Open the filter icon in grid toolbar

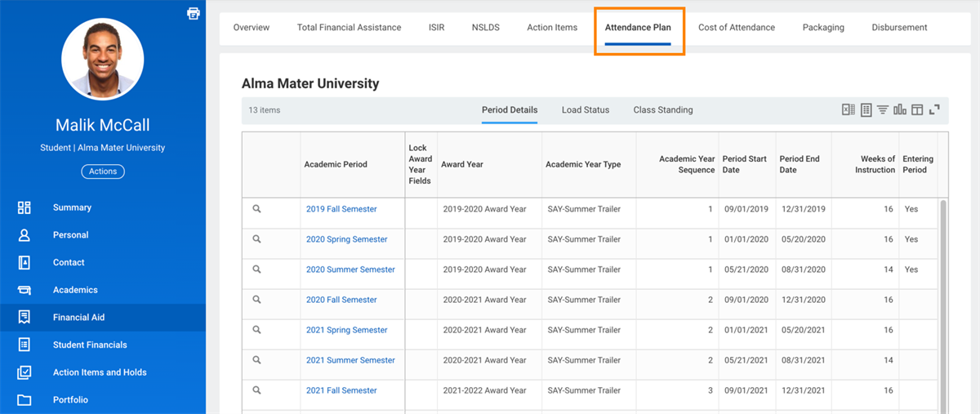pyautogui.click(x=883, y=109)
